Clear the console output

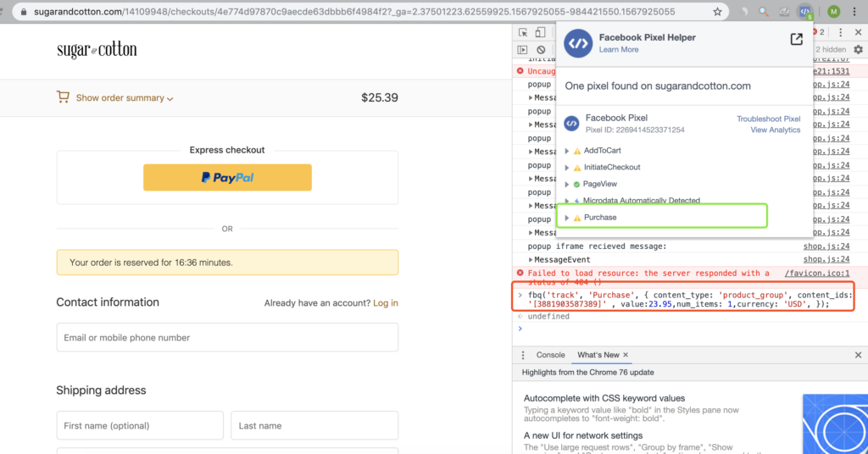pyautogui.click(x=541, y=50)
